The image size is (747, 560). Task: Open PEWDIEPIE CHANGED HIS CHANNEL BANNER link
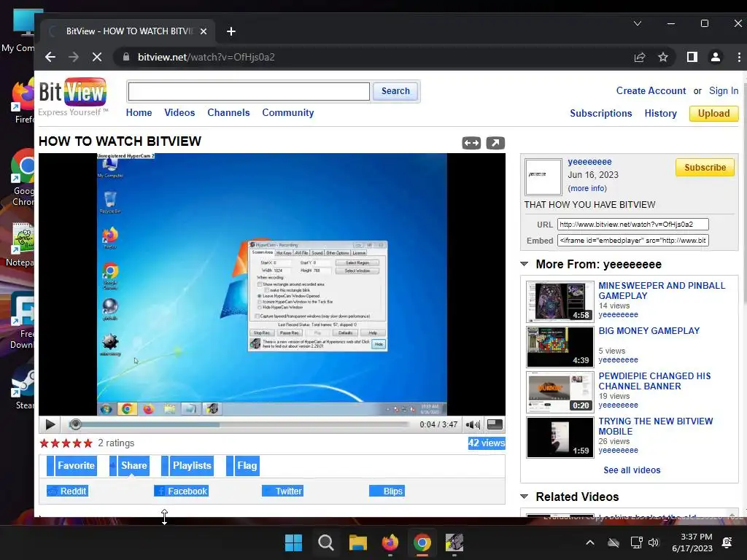(654, 381)
